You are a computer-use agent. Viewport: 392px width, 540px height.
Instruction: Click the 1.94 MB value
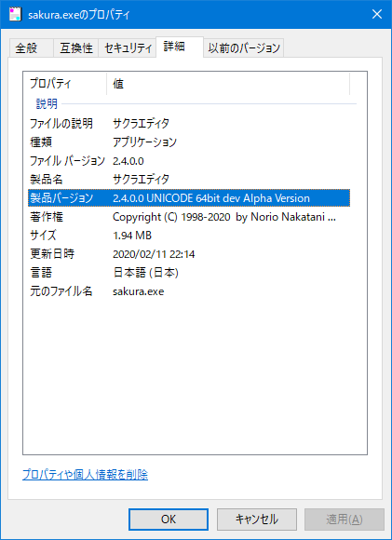[x=132, y=236]
